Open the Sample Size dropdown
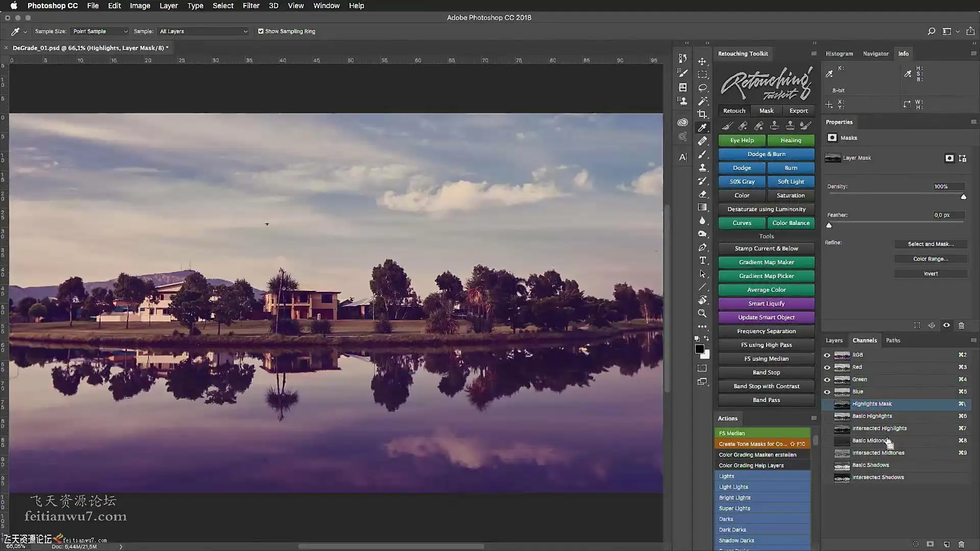This screenshot has width=980, height=551. [x=100, y=31]
